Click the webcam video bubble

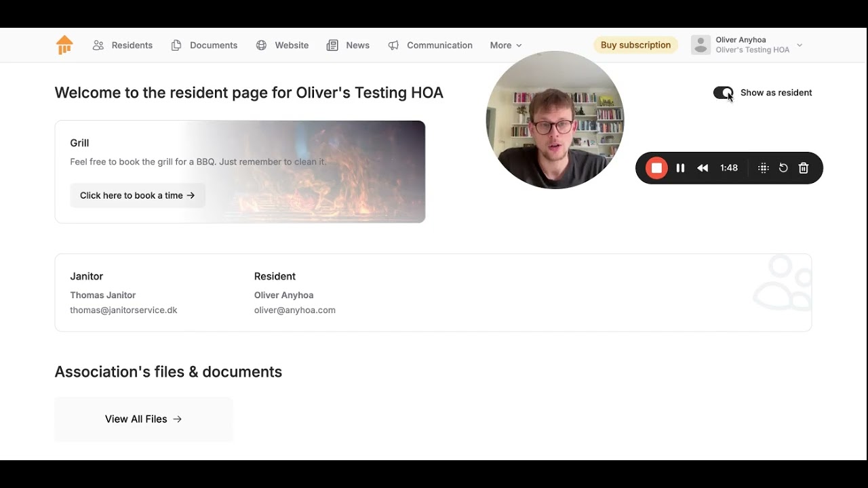(x=555, y=120)
